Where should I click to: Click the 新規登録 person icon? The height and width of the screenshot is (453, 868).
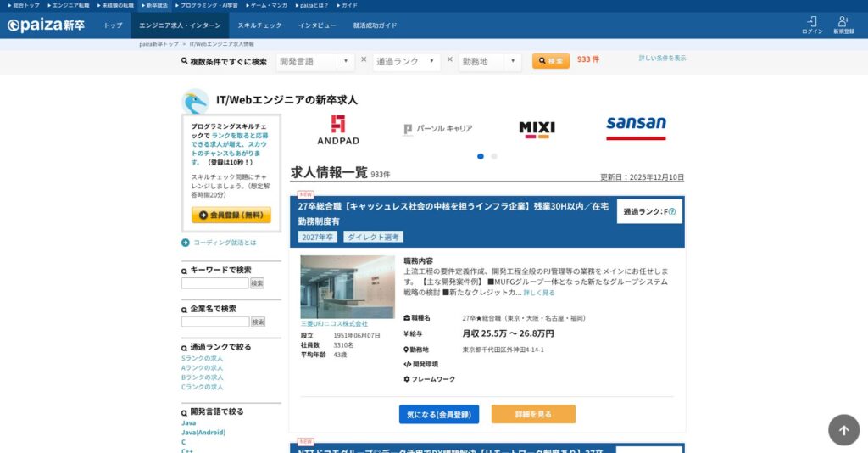tap(843, 21)
